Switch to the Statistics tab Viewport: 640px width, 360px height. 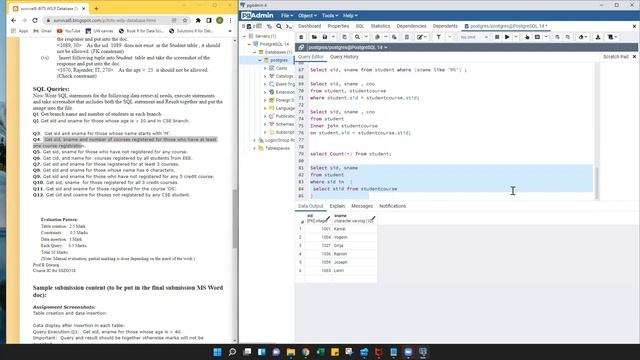pyautogui.click(x=380, y=26)
